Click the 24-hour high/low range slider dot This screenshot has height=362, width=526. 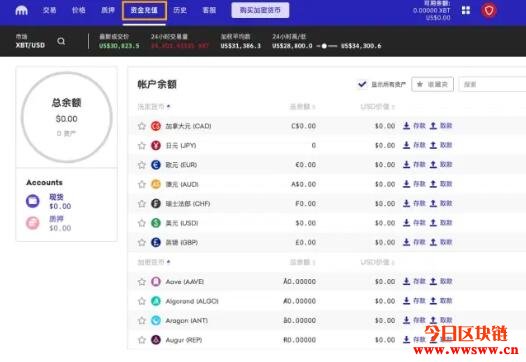tap(324, 46)
